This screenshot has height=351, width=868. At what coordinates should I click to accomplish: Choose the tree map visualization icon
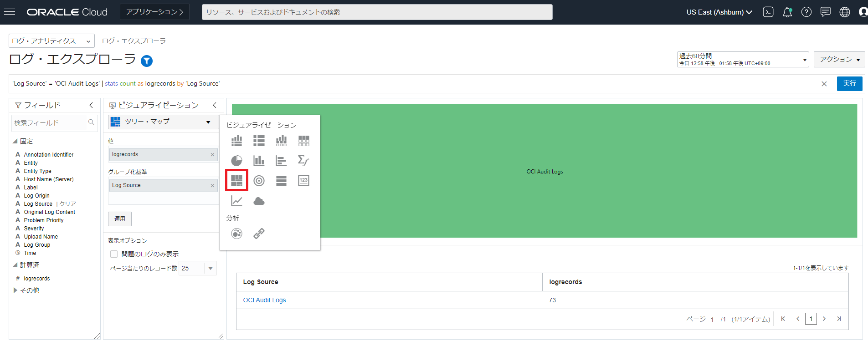coord(236,181)
